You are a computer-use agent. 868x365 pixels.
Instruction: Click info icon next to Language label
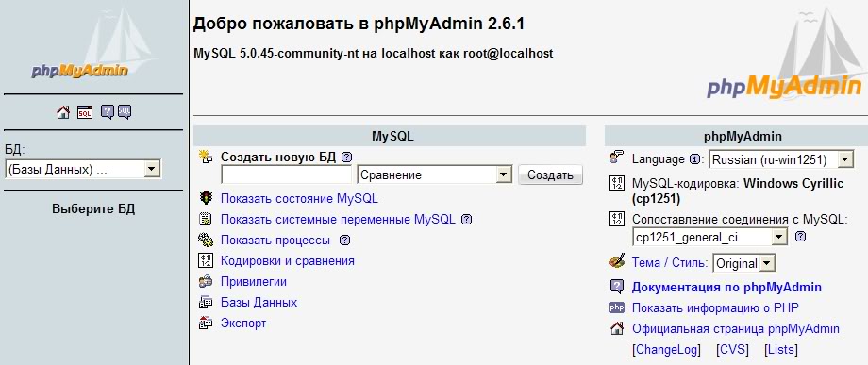(x=694, y=159)
